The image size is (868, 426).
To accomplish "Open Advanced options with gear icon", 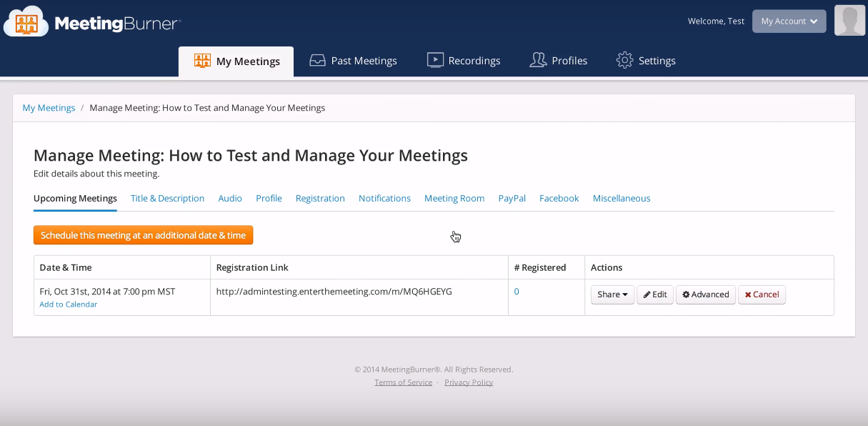I will point(705,294).
